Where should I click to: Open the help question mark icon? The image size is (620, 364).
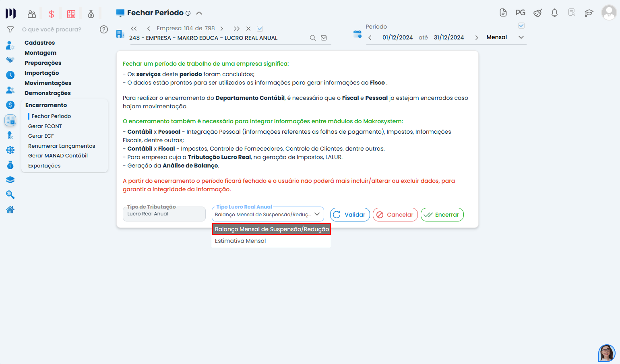[104, 29]
